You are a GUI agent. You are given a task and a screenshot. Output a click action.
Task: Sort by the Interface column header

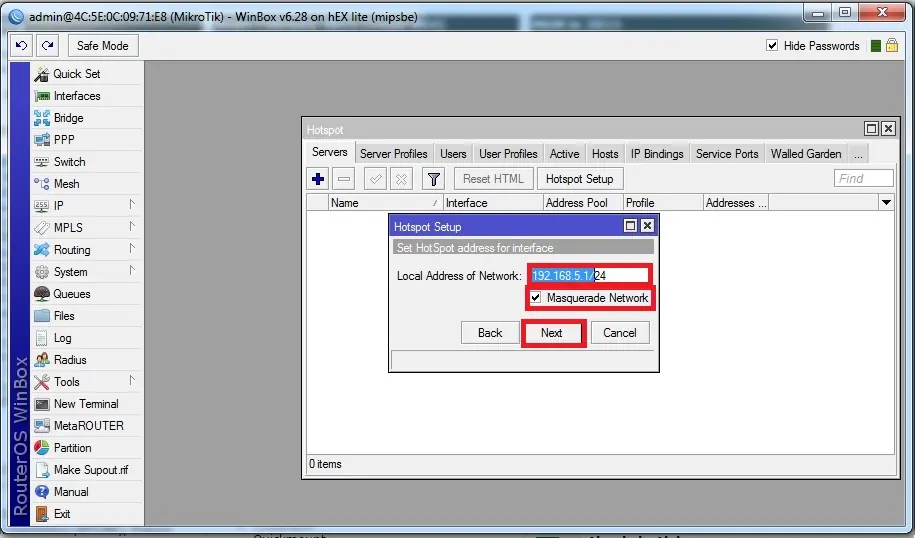pos(493,202)
